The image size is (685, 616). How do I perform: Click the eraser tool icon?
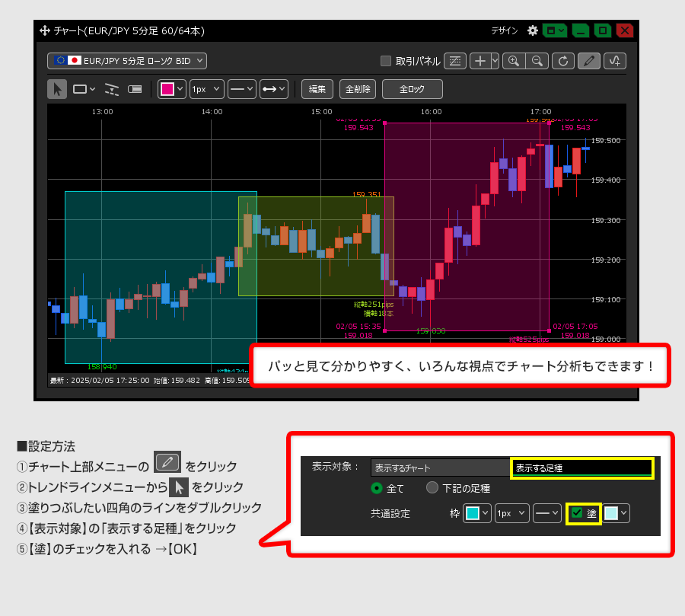point(135,89)
